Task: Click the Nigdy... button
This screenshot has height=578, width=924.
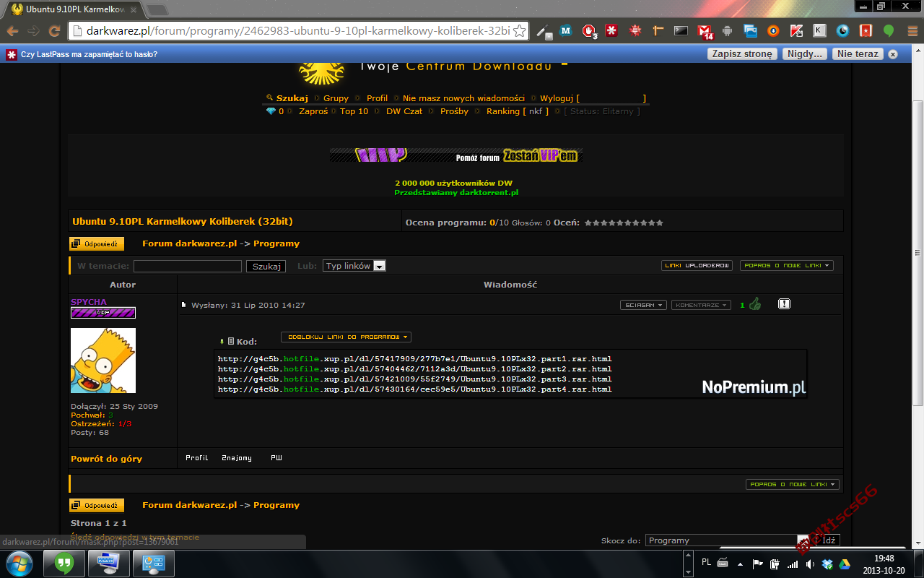Action: pos(805,54)
